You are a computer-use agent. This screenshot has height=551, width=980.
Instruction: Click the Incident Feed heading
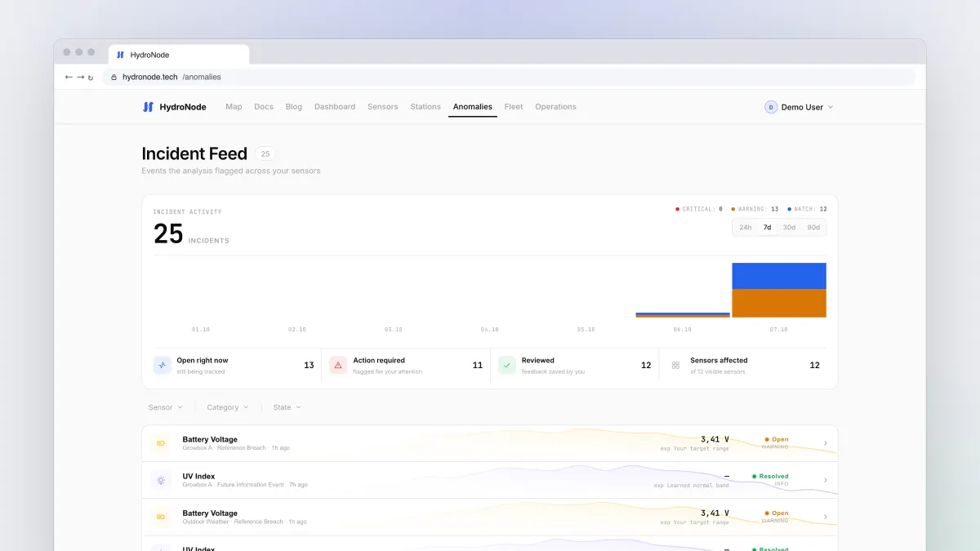pos(194,153)
